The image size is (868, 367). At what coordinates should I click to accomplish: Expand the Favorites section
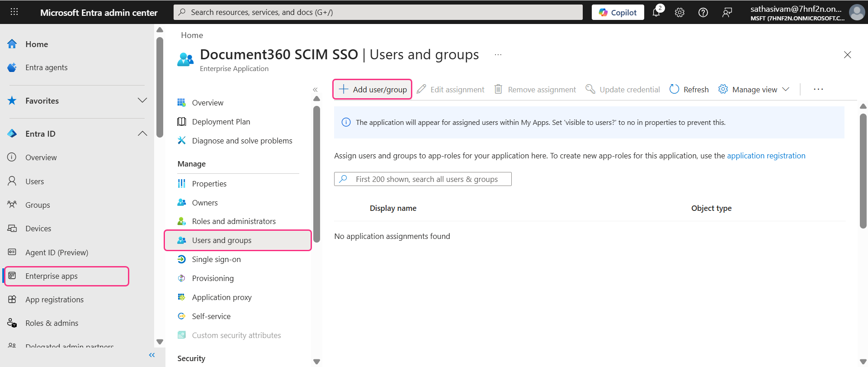(x=142, y=100)
